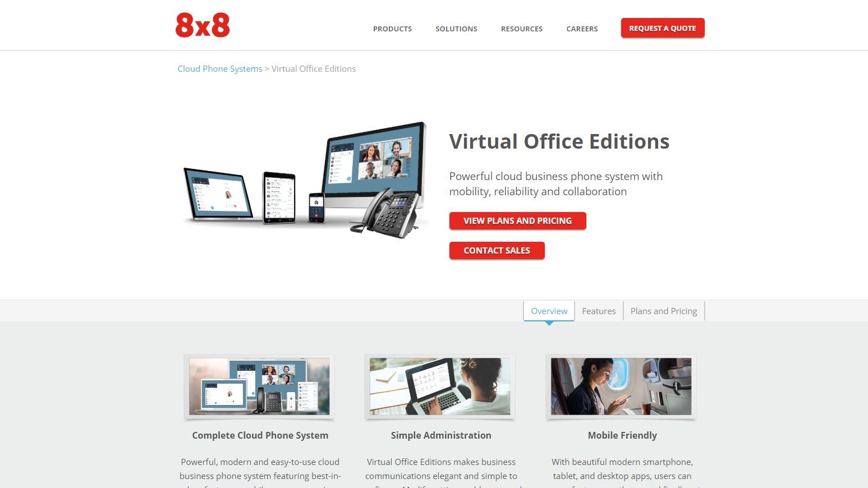Image resolution: width=868 pixels, height=488 pixels.
Task: Switch to Plans and Pricing tab
Action: point(664,311)
